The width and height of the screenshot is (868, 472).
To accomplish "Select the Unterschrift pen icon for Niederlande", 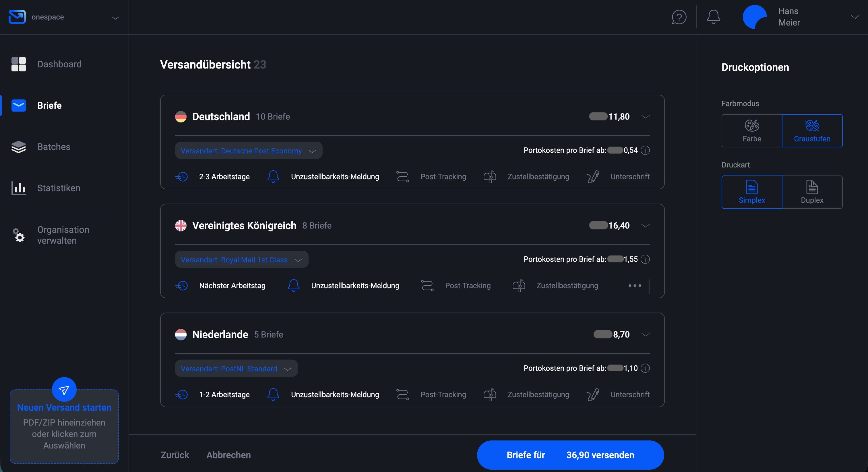I will click(x=593, y=395).
